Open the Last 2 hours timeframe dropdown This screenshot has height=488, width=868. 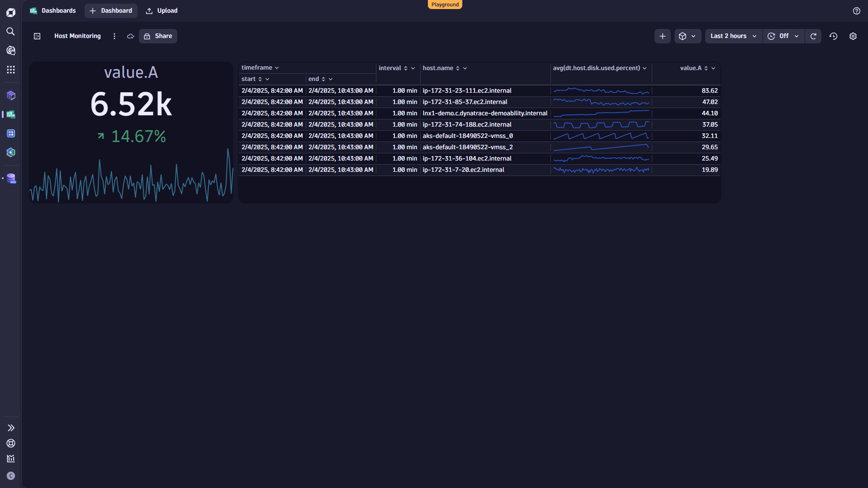pyautogui.click(x=733, y=36)
